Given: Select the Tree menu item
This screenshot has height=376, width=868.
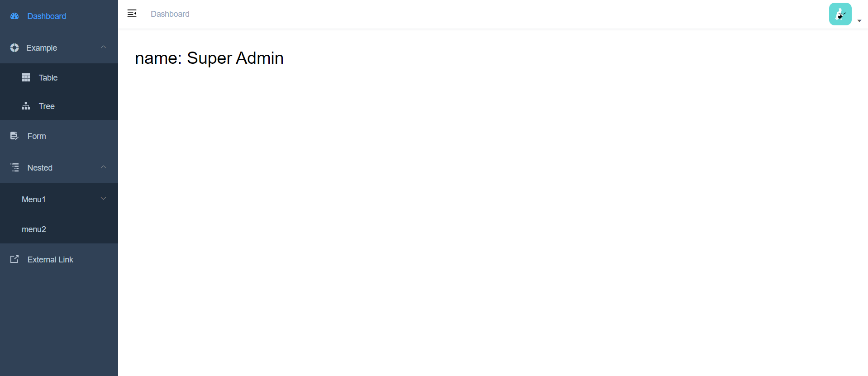Looking at the screenshot, I should click(47, 106).
